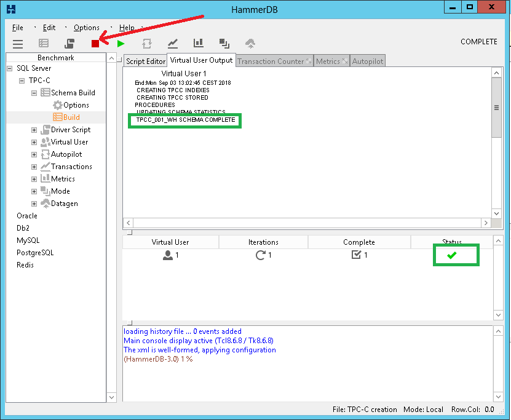Image resolution: width=511 pixels, height=420 pixels.
Task: Click the benchmark tree scroll down arrow
Action: click(x=111, y=397)
